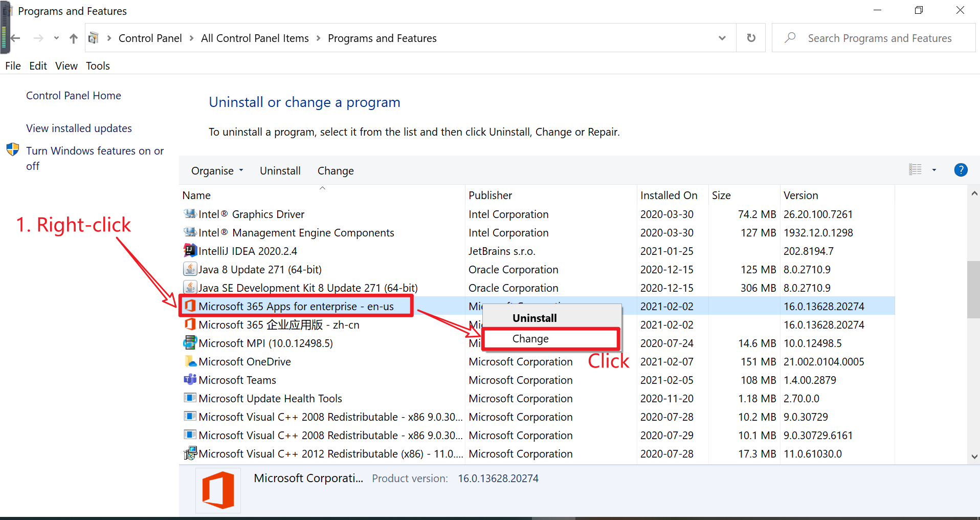The width and height of the screenshot is (980, 520).
Task: Select the Microsoft MPI icon
Action: click(190, 342)
